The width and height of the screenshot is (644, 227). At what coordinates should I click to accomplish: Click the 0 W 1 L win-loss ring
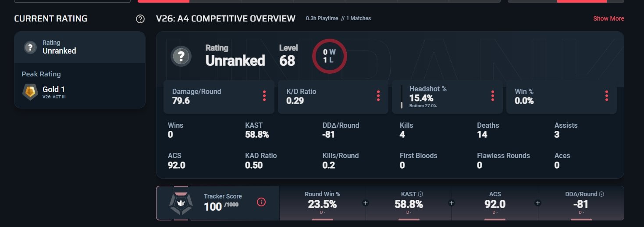coord(329,56)
